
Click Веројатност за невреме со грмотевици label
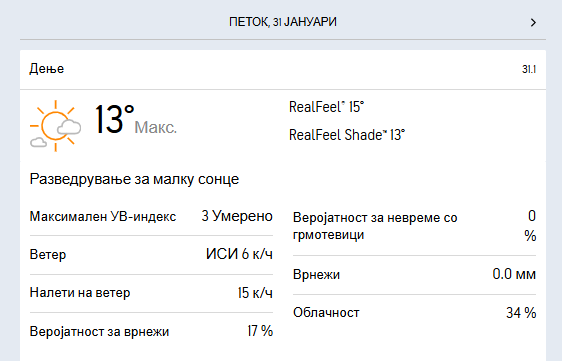click(375, 226)
